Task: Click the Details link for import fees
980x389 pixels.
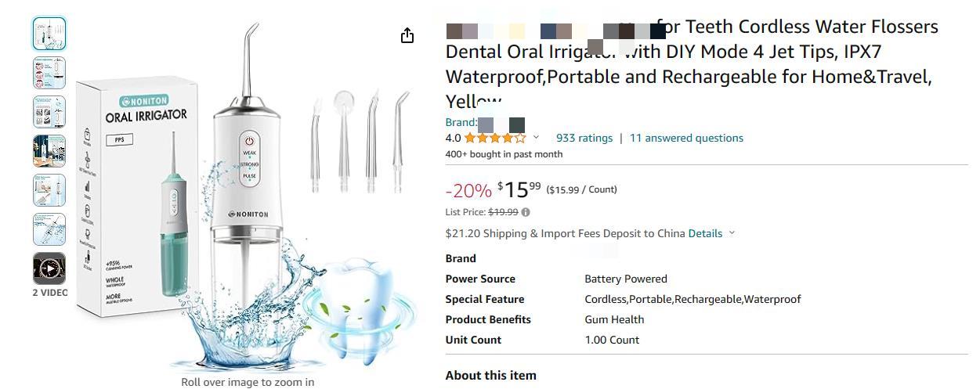Action: [x=705, y=233]
